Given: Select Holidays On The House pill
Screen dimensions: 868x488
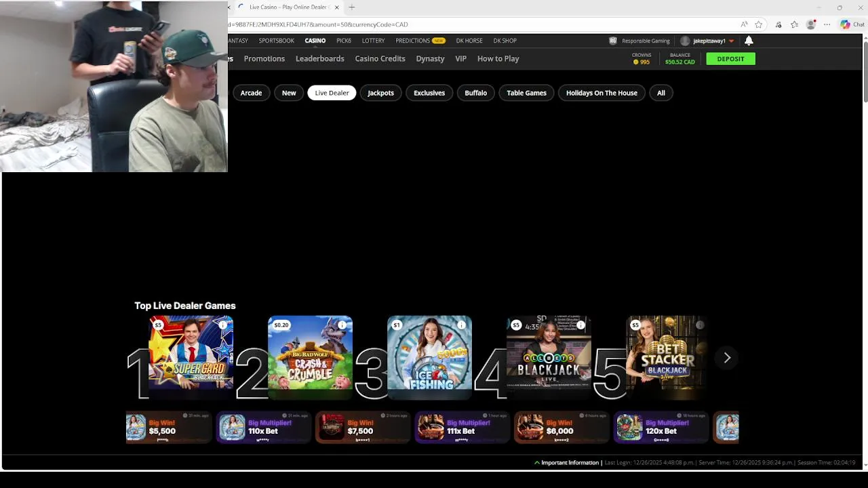Looking at the screenshot, I should tap(601, 93).
